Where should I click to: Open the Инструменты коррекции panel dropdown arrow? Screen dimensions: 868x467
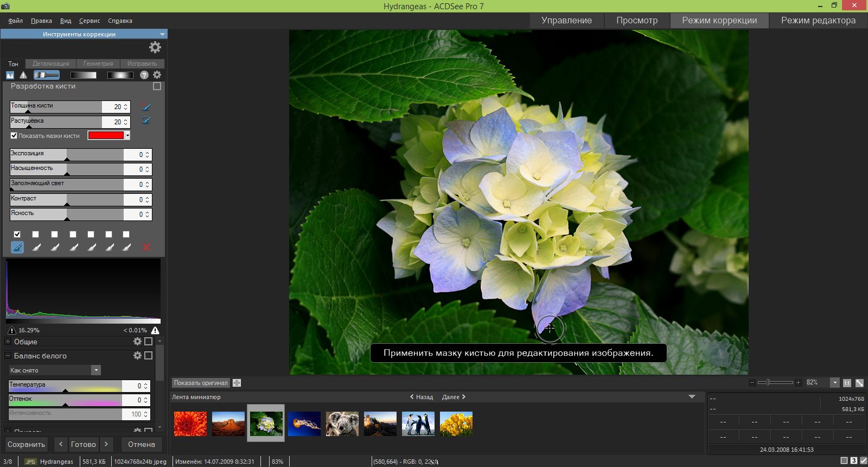coord(162,34)
